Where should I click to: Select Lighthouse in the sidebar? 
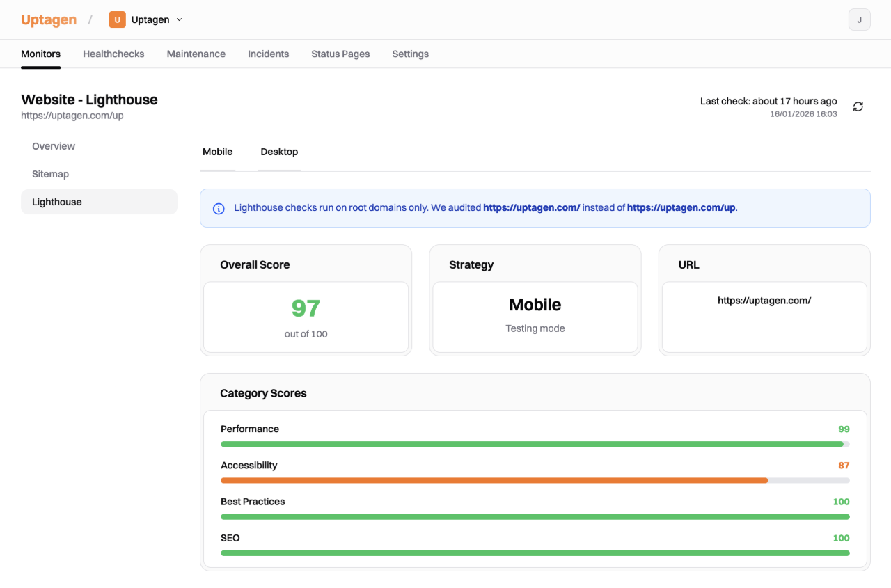pos(56,202)
